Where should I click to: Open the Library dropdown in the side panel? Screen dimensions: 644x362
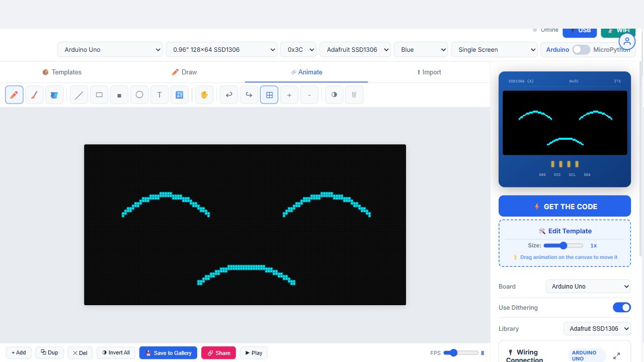tap(597, 329)
